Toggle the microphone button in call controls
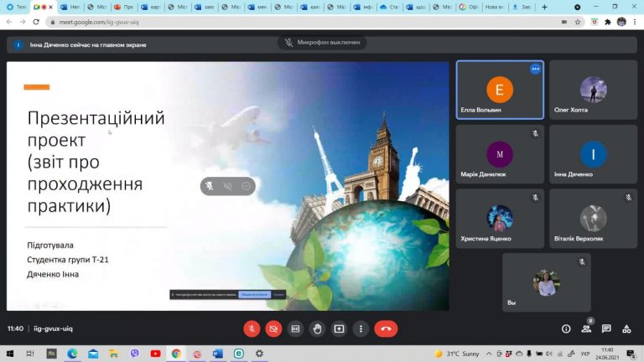This screenshot has height=362, width=644. coord(252,328)
